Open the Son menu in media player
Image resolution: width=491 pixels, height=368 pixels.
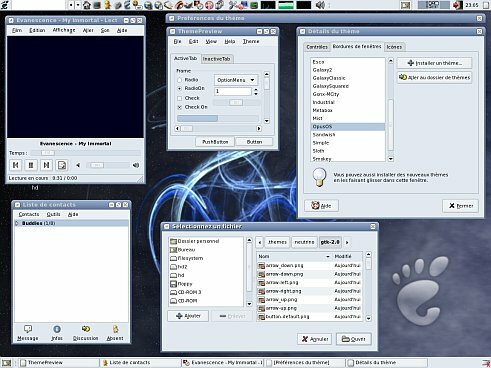pyautogui.click(x=105, y=30)
